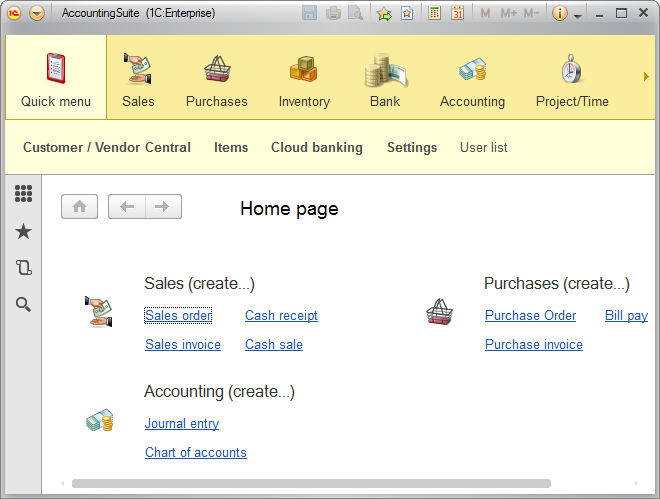The height and width of the screenshot is (499, 660).
Task: Click the Home page title text
Action: [x=289, y=209]
